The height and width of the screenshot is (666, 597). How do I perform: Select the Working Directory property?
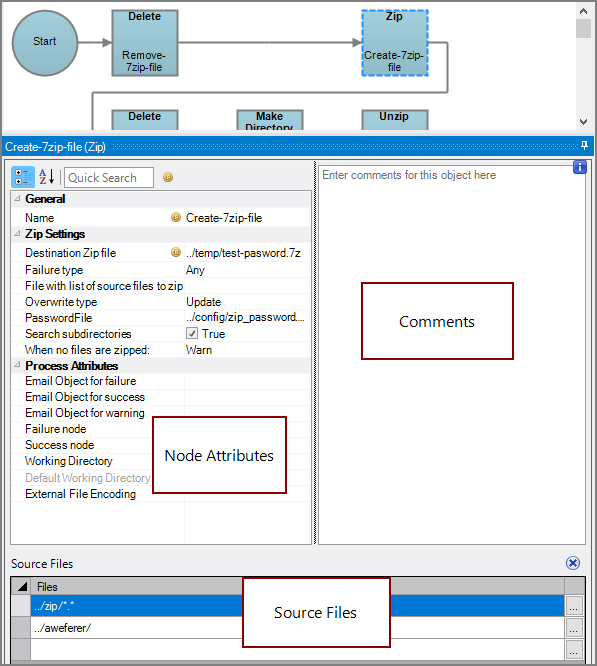click(x=69, y=461)
